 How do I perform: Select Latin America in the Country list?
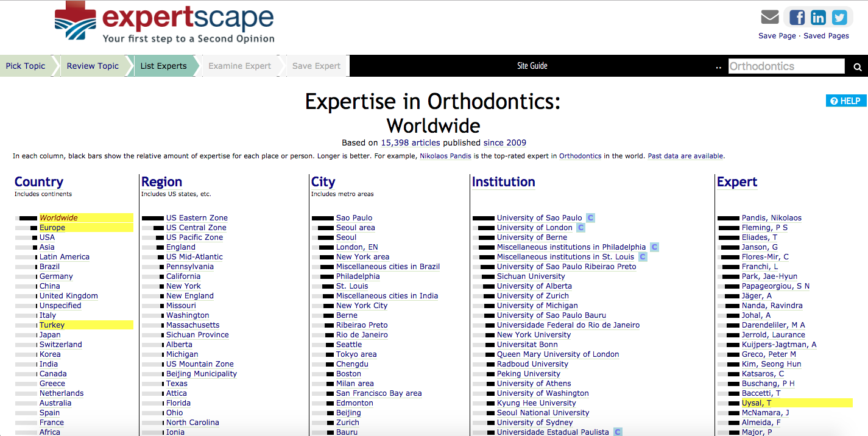65,257
